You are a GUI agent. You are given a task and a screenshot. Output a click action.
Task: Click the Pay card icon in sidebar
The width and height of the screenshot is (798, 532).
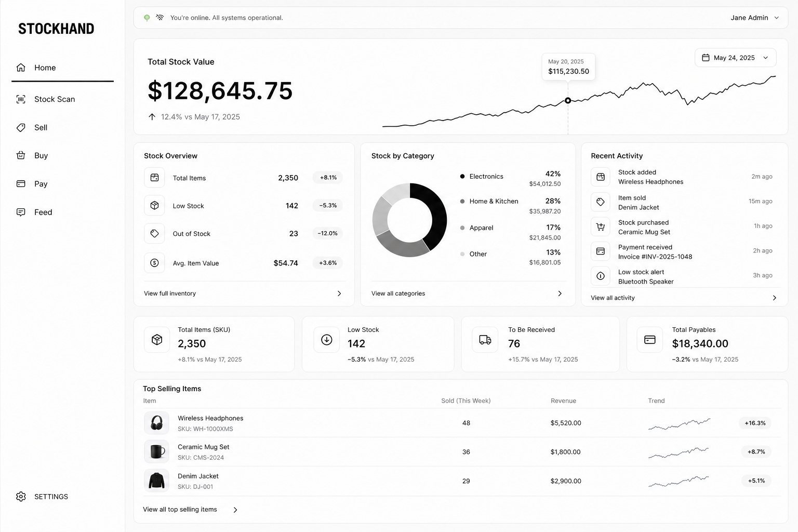[21, 183]
